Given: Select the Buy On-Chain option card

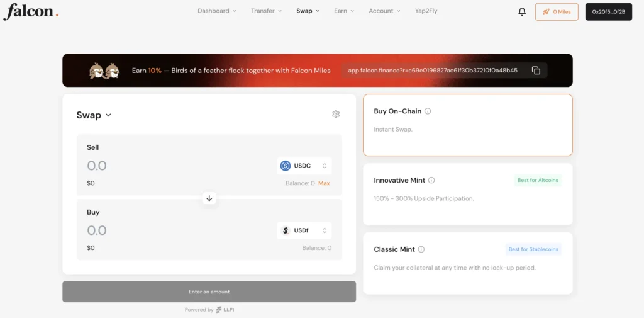Looking at the screenshot, I should (468, 125).
